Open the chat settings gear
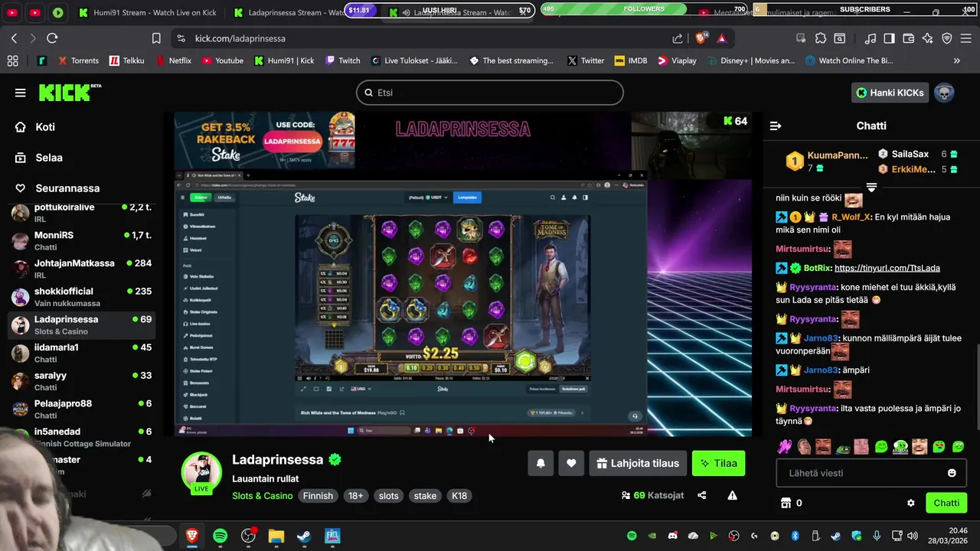 [911, 503]
